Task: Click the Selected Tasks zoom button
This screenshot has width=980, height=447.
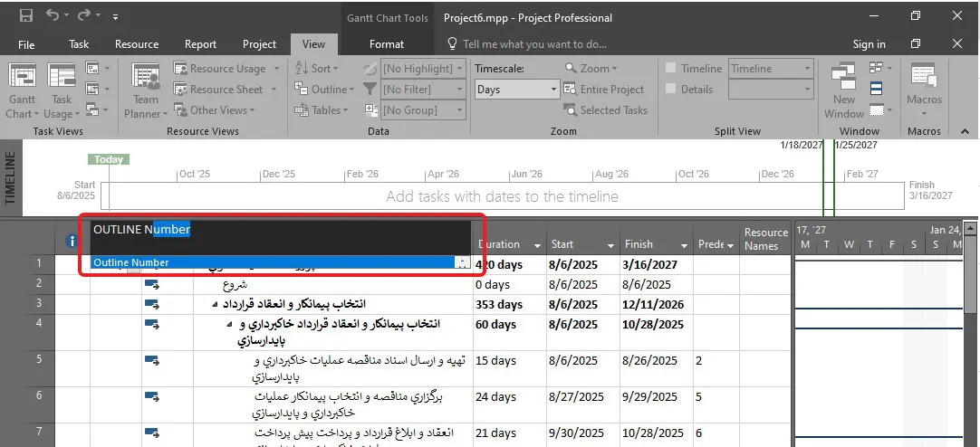Action: pos(606,109)
